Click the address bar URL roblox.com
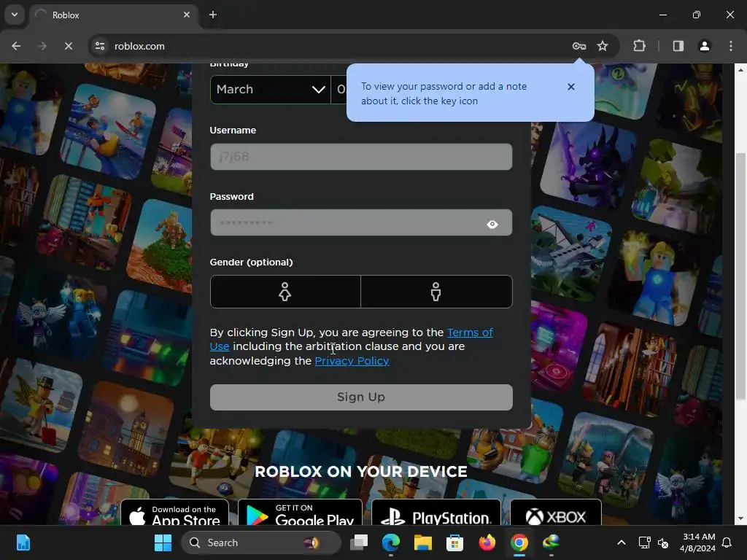Screen dimensions: 747x560 pos(139,46)
